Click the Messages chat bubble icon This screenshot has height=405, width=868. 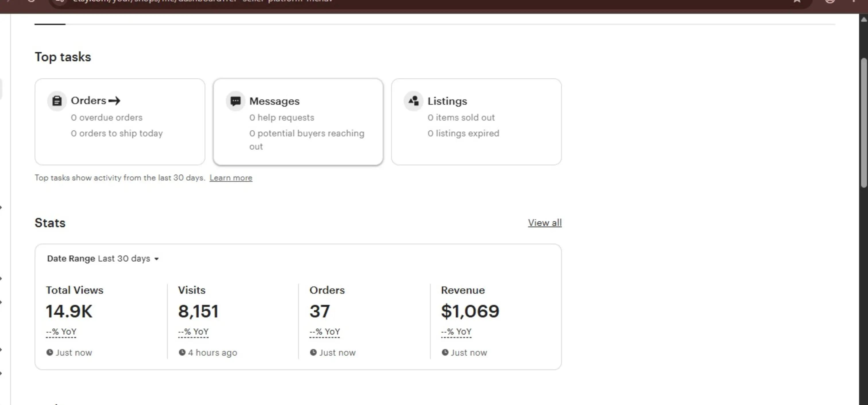235,101
